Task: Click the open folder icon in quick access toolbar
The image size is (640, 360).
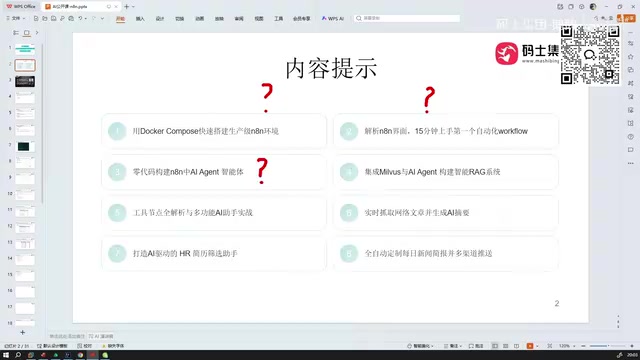Action: pos(44,18)
